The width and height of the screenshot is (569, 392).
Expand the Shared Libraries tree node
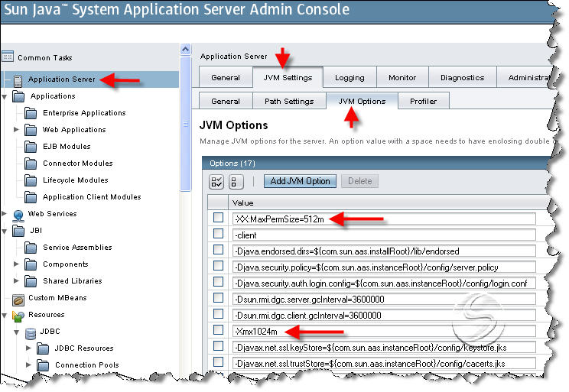[16, 280]
